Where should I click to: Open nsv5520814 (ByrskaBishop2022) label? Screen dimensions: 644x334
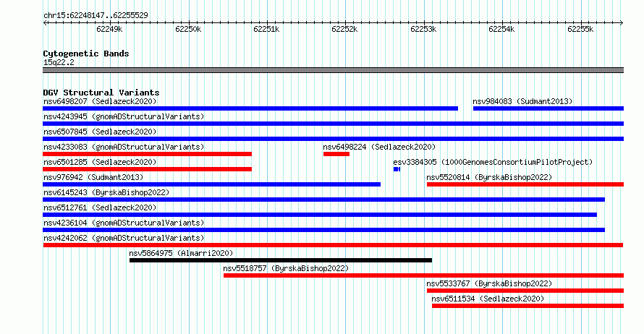pyautogui.click(x=489, y=177)
